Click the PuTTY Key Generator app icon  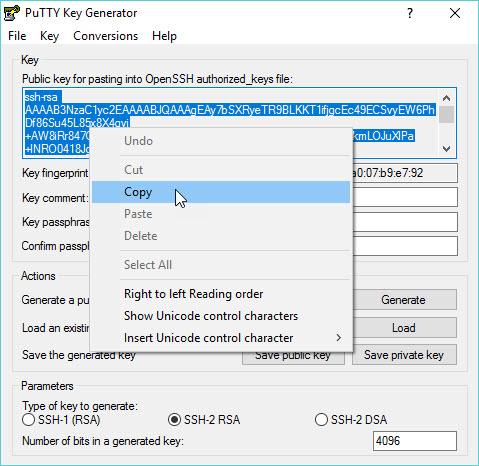[x=12, y=13]
